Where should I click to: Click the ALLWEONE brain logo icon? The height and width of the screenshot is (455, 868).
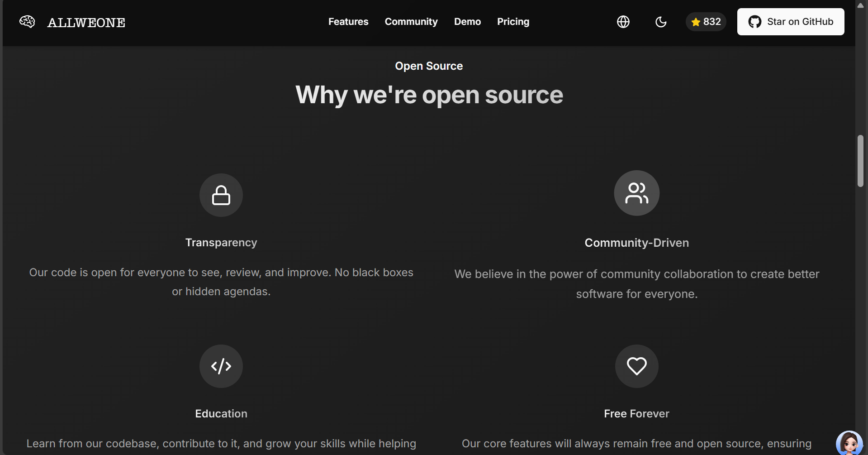tap(27, 22)
